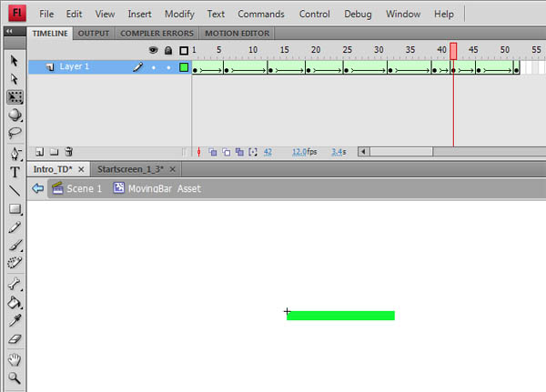Click the Delete layer trash icon
Image resolution: width=546 pixels, height=392 pixels.
click(x=68, y=152)
